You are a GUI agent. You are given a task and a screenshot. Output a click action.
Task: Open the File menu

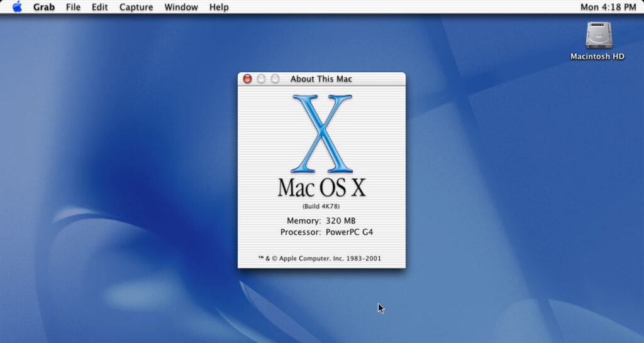pos(73,7)
